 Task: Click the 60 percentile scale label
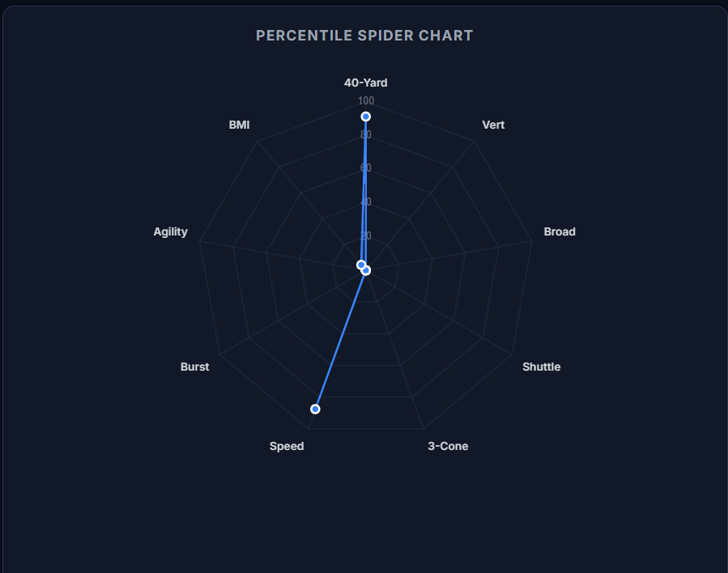(366, 168)
